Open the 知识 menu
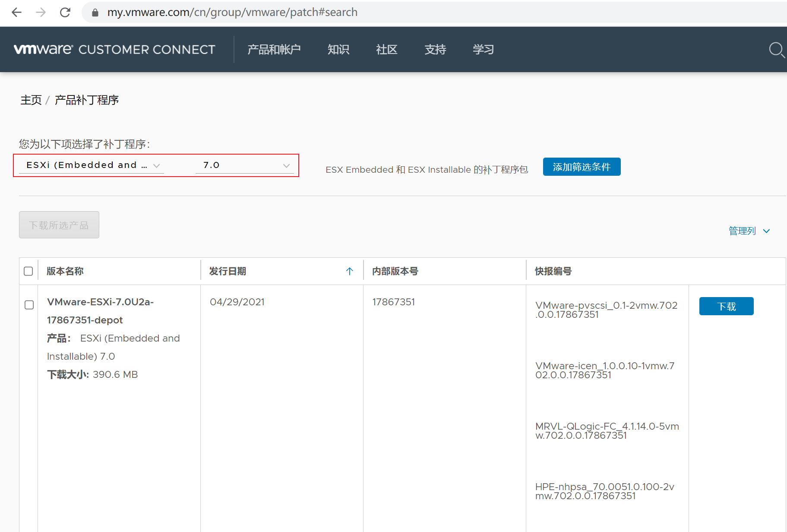 [x=338, y=49]
